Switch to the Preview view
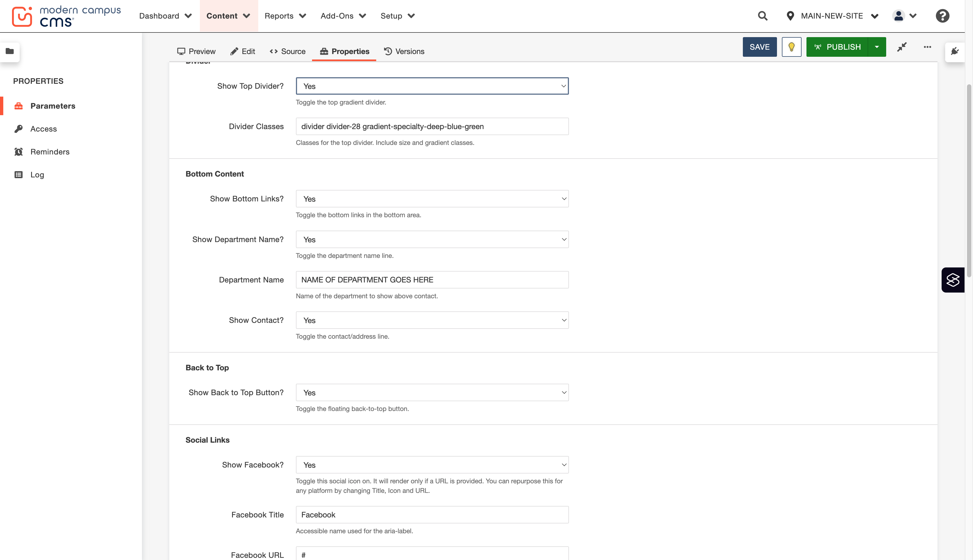 (x=196, y=52)
